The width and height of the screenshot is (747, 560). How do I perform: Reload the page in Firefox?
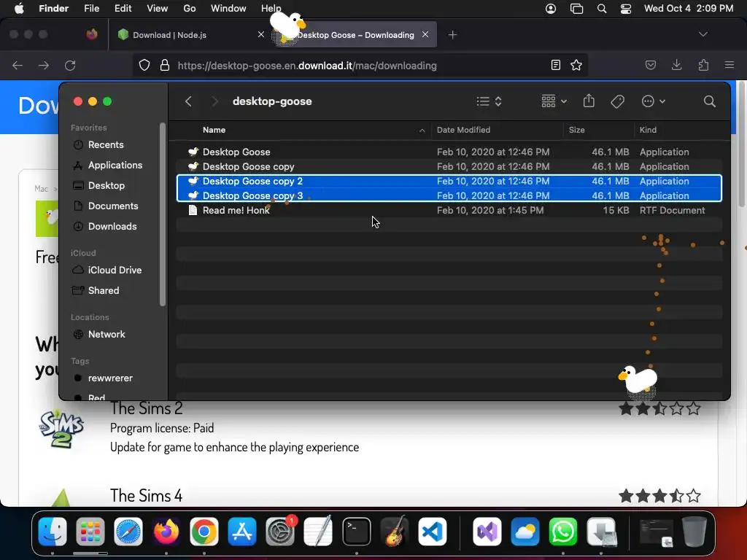(70, 65)
